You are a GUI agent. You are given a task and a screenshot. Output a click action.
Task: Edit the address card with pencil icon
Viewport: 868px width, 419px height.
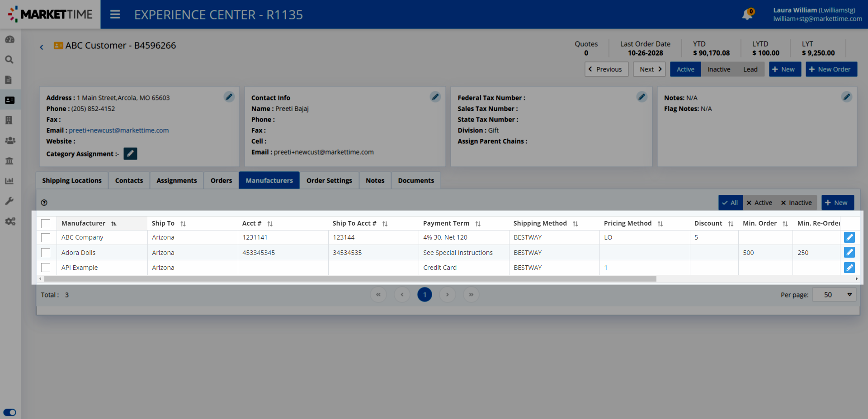229,97
